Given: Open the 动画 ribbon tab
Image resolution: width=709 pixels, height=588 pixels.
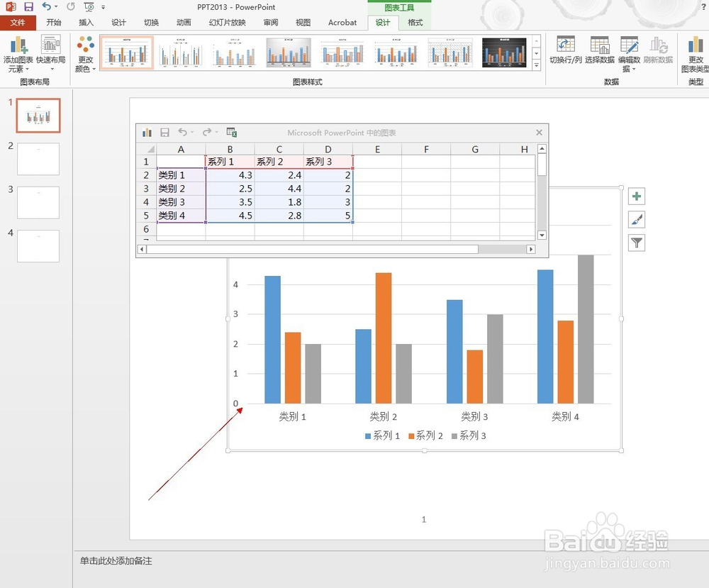Looking at the screenshot, I should click(x=184, y=23).
